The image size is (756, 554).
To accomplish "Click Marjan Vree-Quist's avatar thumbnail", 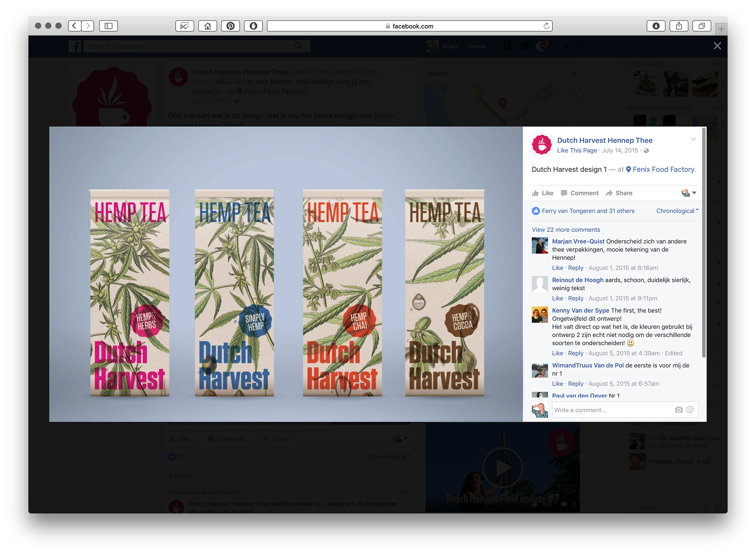I will [x=540, y=246].
